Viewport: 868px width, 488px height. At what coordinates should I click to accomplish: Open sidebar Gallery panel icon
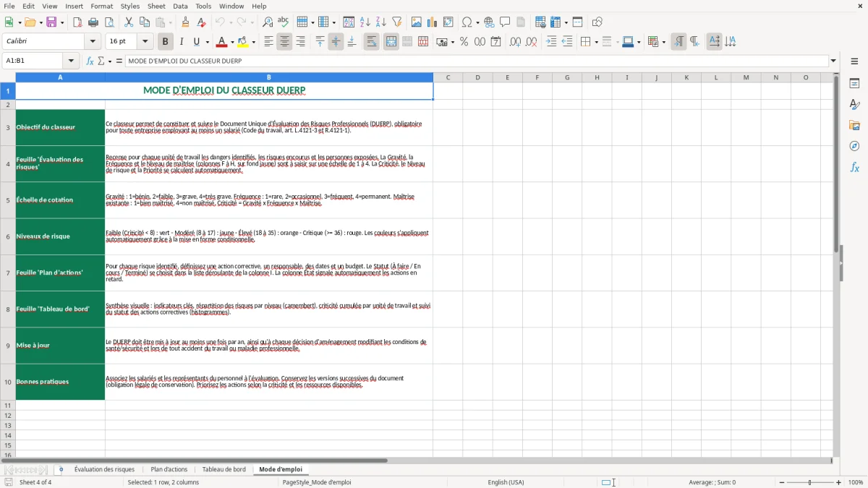[854, 125]
